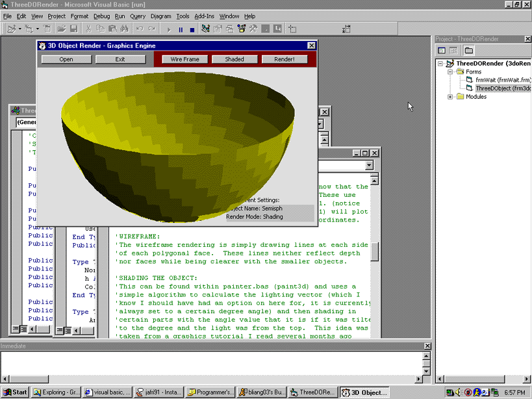
Task: Open the Debug menu
Action: (x=101, y=16)
